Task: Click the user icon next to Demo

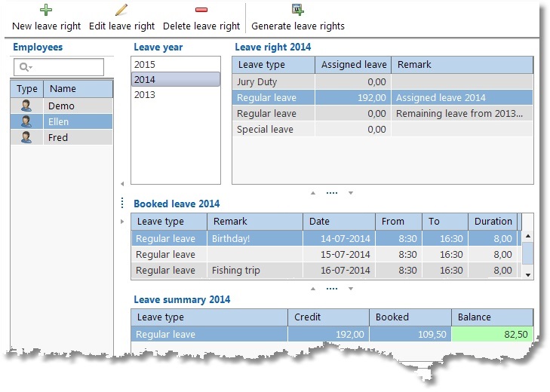Action: [26, 106]
